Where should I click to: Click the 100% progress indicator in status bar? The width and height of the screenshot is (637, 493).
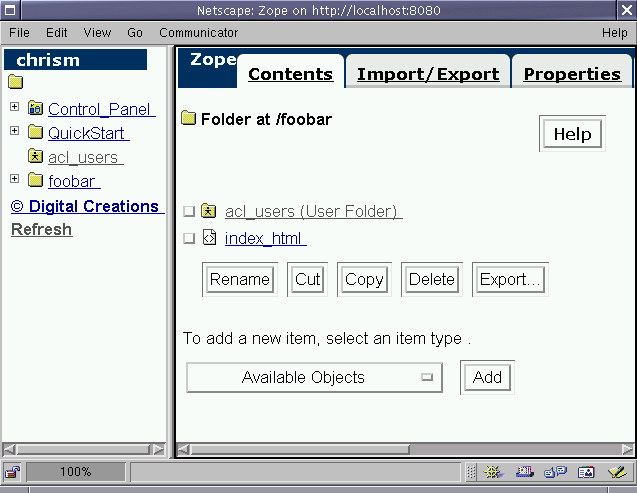pyautogui.click(x=76, y=472)
